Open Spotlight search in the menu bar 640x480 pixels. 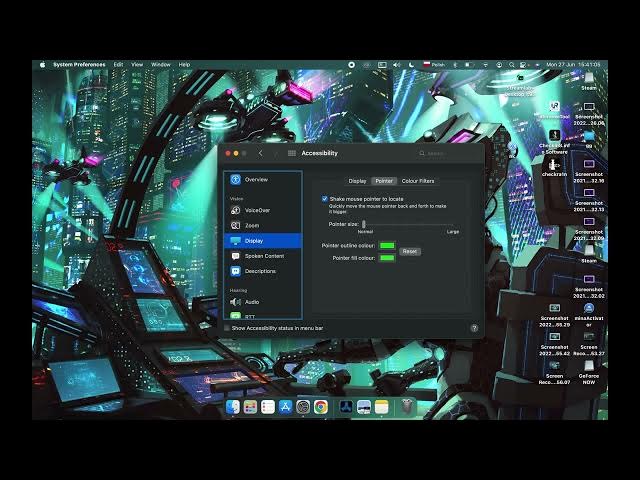click(x=511, y=65)
